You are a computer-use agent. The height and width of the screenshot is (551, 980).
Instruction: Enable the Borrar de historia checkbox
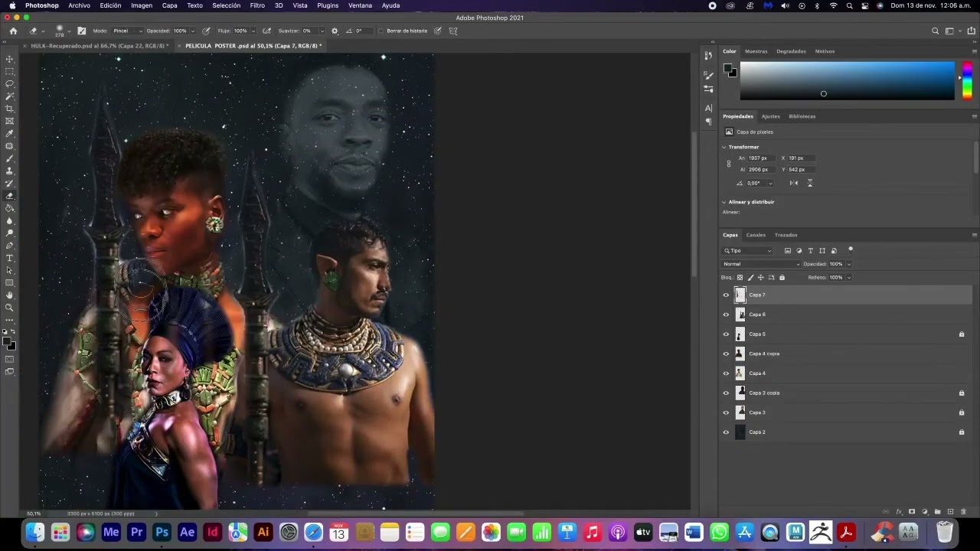381,31
